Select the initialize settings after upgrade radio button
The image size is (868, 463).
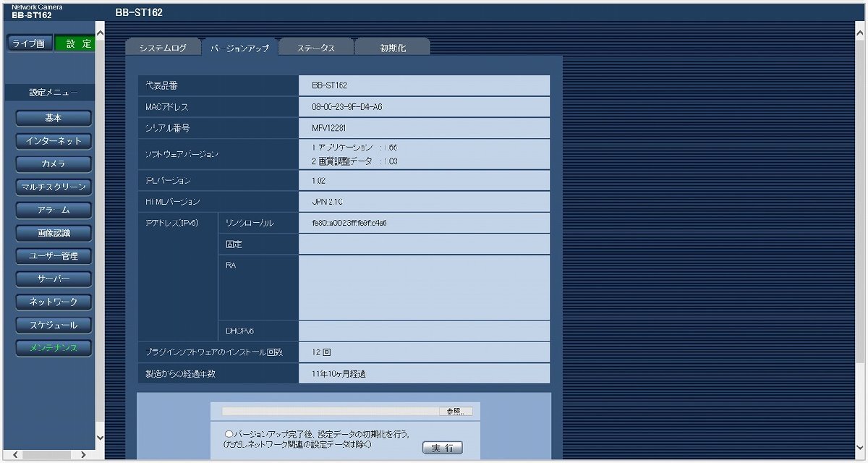click(x=229, y=434)
